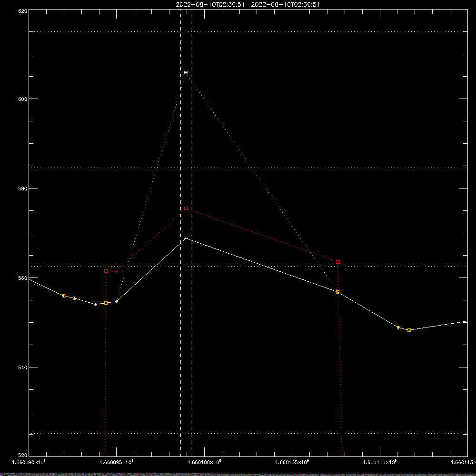Click the dotted horizontal line near 615

pyautogui.click(x=248, y=31)
